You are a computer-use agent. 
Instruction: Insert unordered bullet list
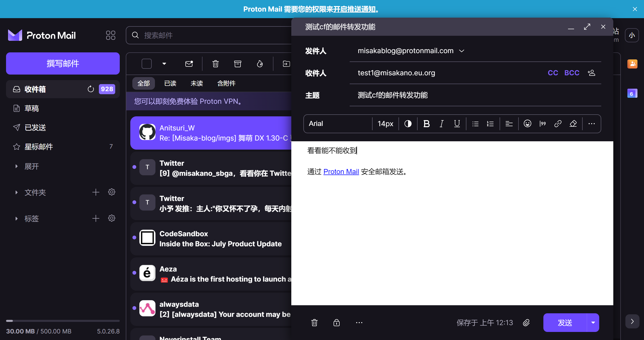[475, 124]
